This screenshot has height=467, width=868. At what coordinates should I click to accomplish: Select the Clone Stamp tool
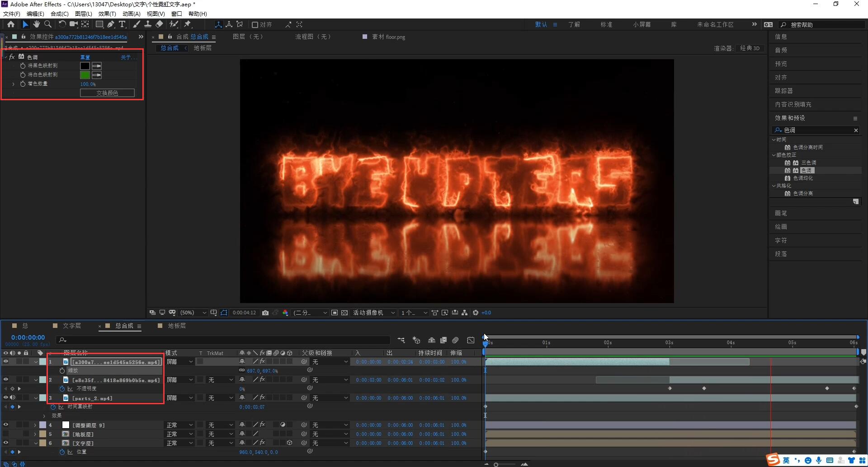tap(148, 24)
